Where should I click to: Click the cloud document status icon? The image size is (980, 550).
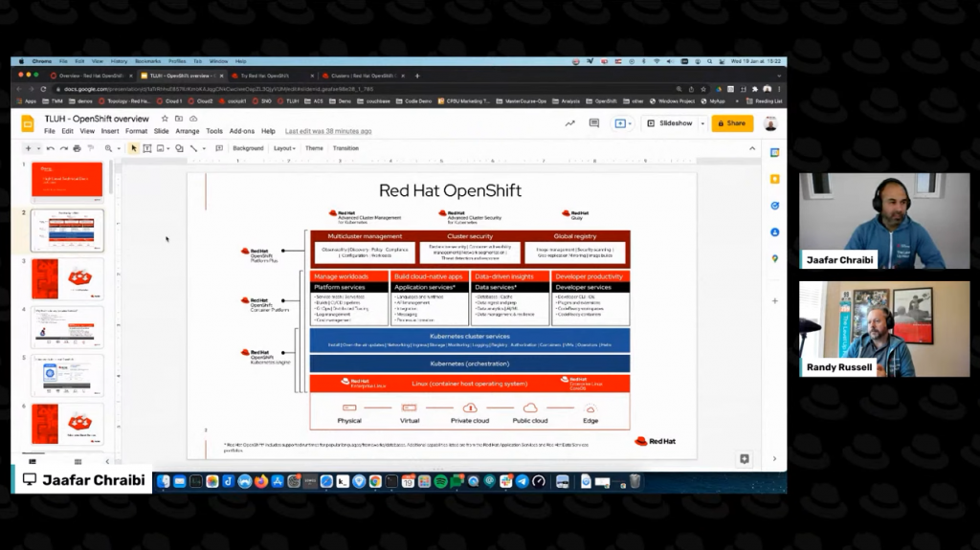pyautogui.click(x=193, y=118)
